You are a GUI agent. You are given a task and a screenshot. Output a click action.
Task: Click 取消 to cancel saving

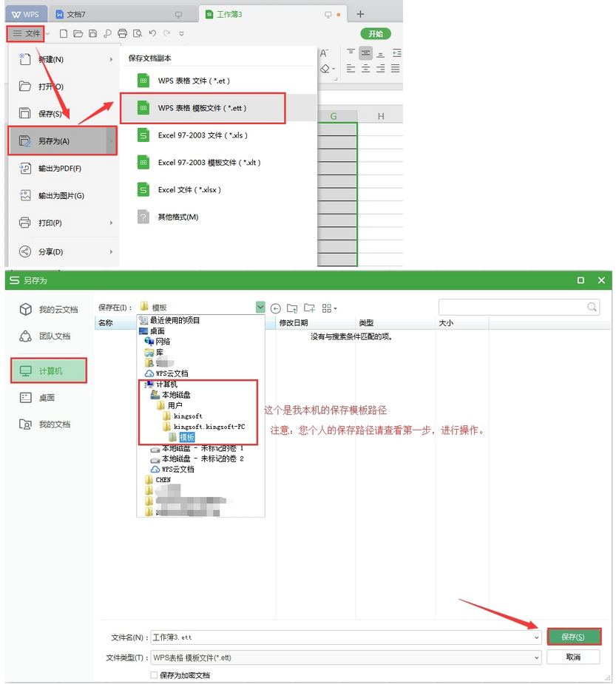(x=573, y=657)
